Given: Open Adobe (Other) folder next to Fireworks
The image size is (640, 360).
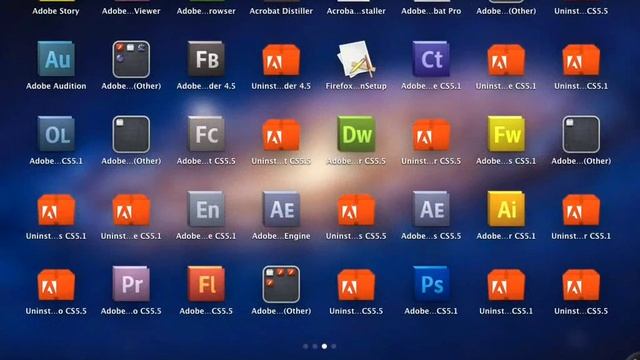Looking at the screenshot, I should click(581, 134).
